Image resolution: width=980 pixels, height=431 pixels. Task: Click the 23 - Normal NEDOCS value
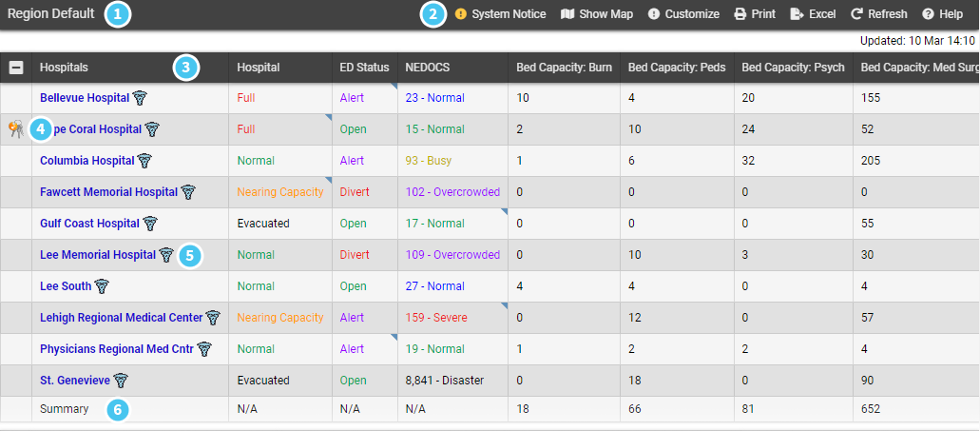click(x=435, y=98)
